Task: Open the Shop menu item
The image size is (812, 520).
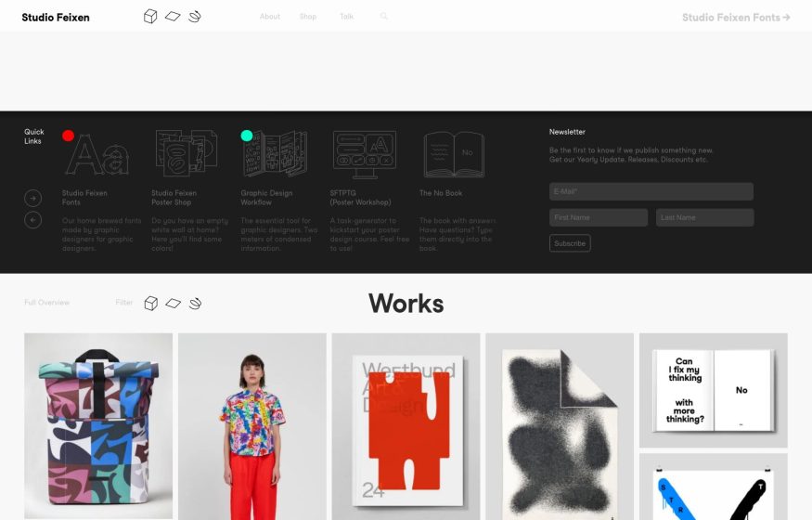Action: 308,17
